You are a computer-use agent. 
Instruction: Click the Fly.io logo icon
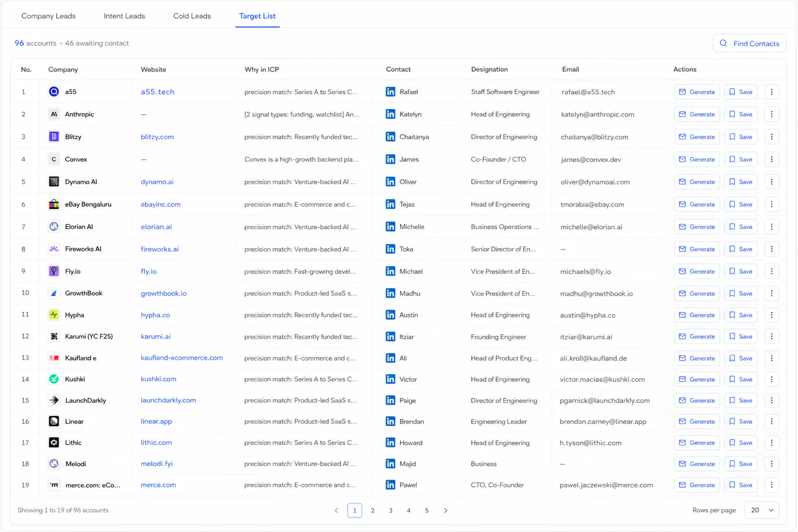54,271
